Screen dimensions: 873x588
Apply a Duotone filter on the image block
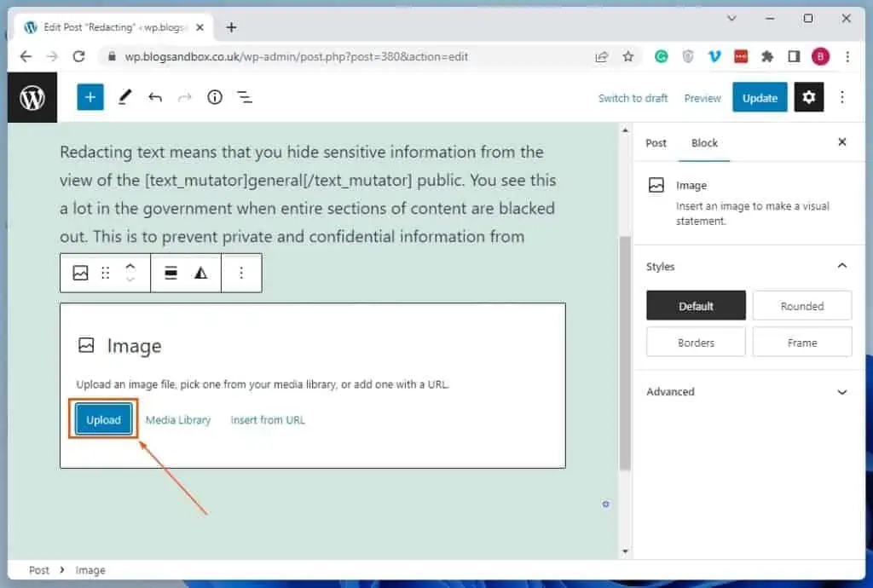199,273
